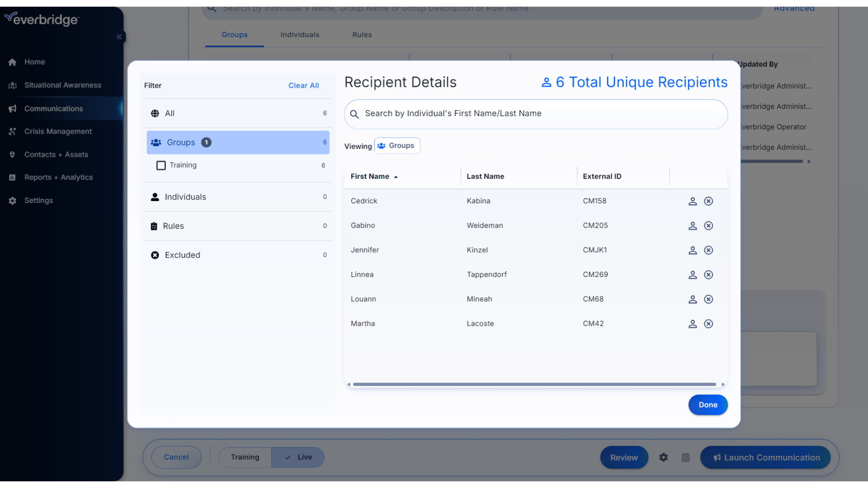Open Communications in the sidebar
The height and width of the screenshot is (488, 868).
coord(61,108)
